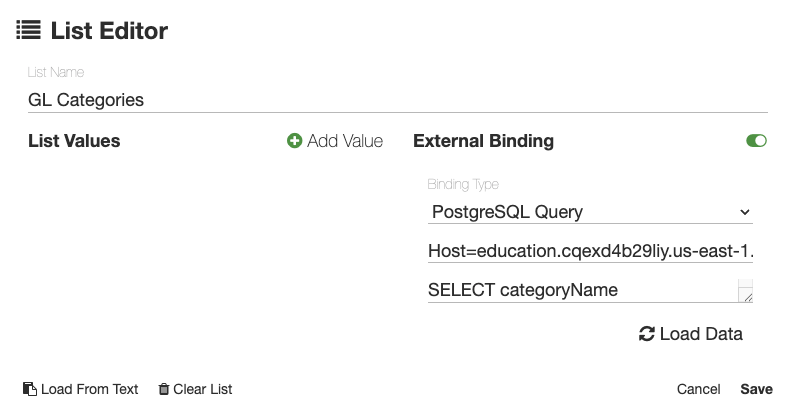Click the List Editor header list icon
This screenshot has height=418, width=797.
click(28, 31)
